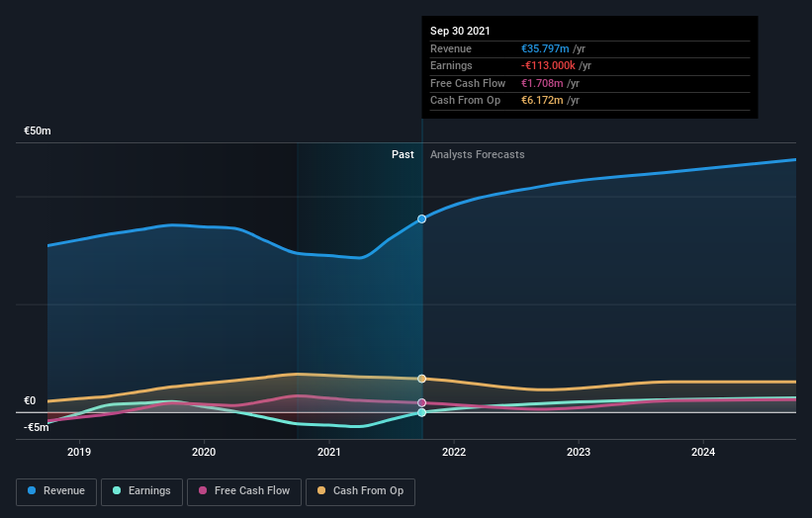Click the €35.797m revenue value in tooltip

[x=545, y=48]
